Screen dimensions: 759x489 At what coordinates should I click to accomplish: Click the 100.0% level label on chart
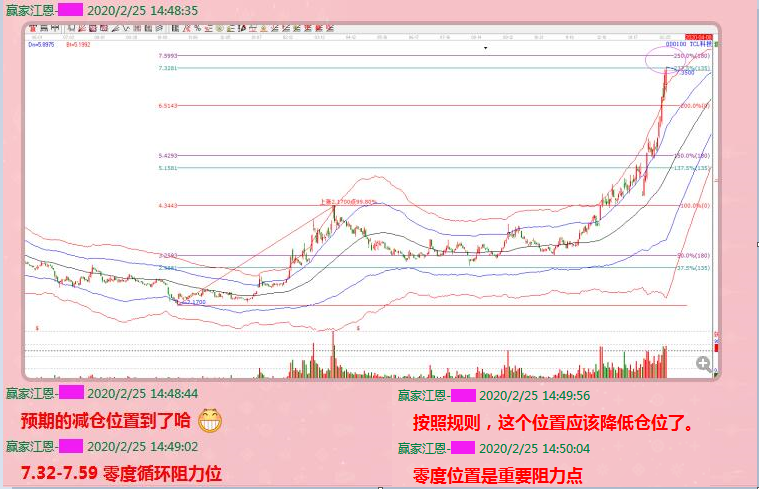[x=696, y=206]
